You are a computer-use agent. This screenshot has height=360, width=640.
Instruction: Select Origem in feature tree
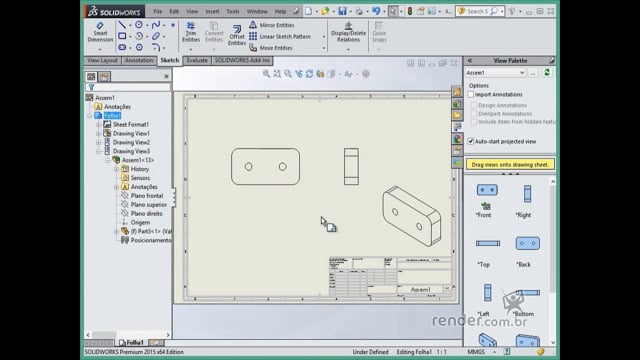coord(140,222)
